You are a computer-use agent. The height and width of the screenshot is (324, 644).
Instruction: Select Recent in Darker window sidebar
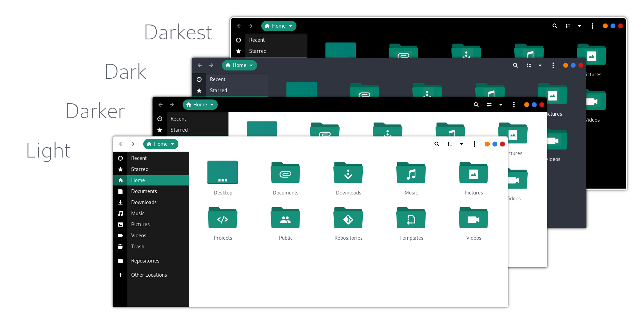pos(191,119)
